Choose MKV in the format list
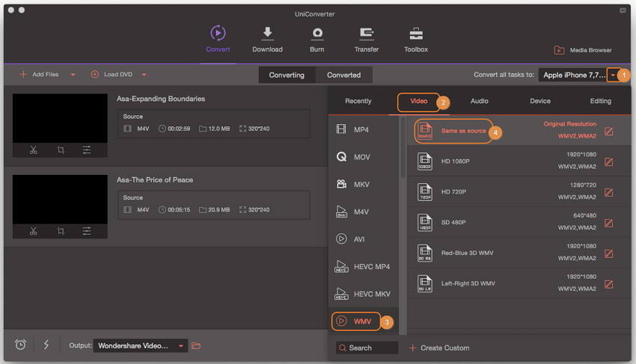The height and width of the screenshot is (364, 636). pos(364,185)
